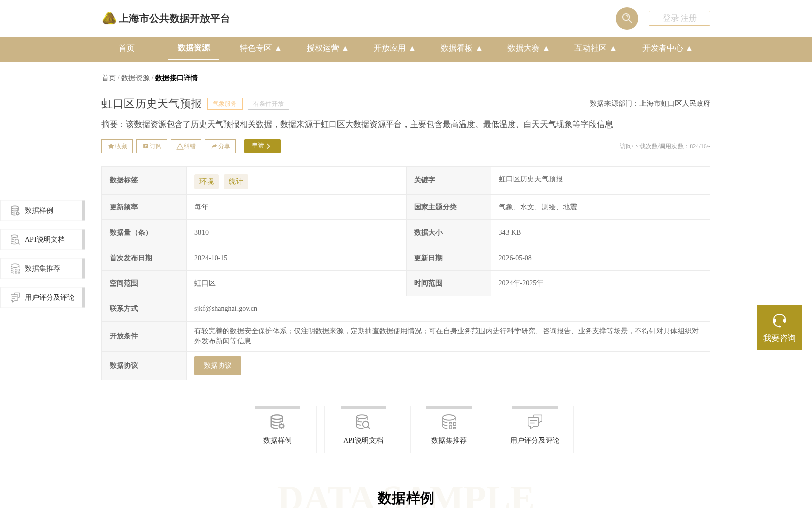Click the 纠错 button
Screen dimensions: 812x508
point(186,146)
